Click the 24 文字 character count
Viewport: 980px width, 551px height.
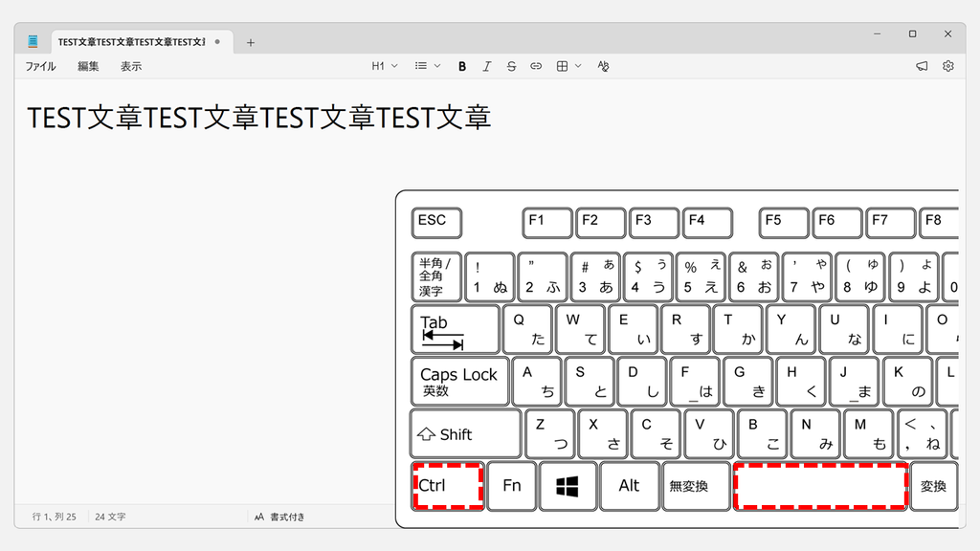pyautogui.click(x=111, y=517)
